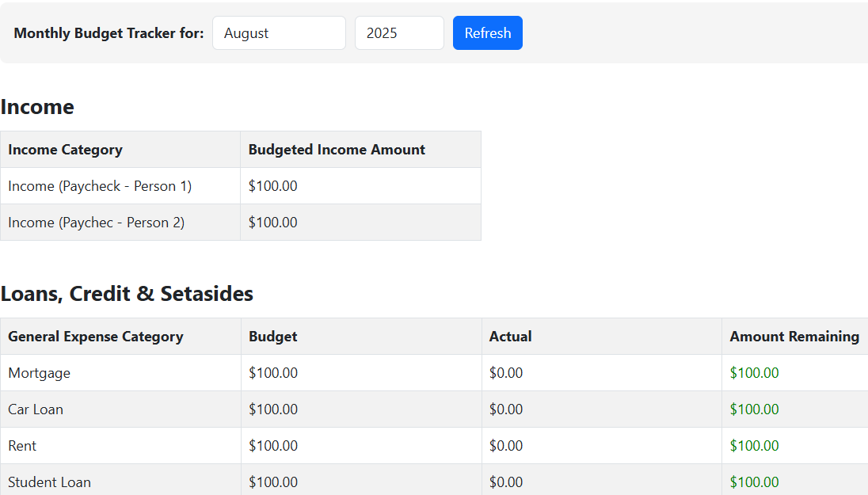Click Mortgage budget value $100.00

pyautogui.click(x=273, y=373)
